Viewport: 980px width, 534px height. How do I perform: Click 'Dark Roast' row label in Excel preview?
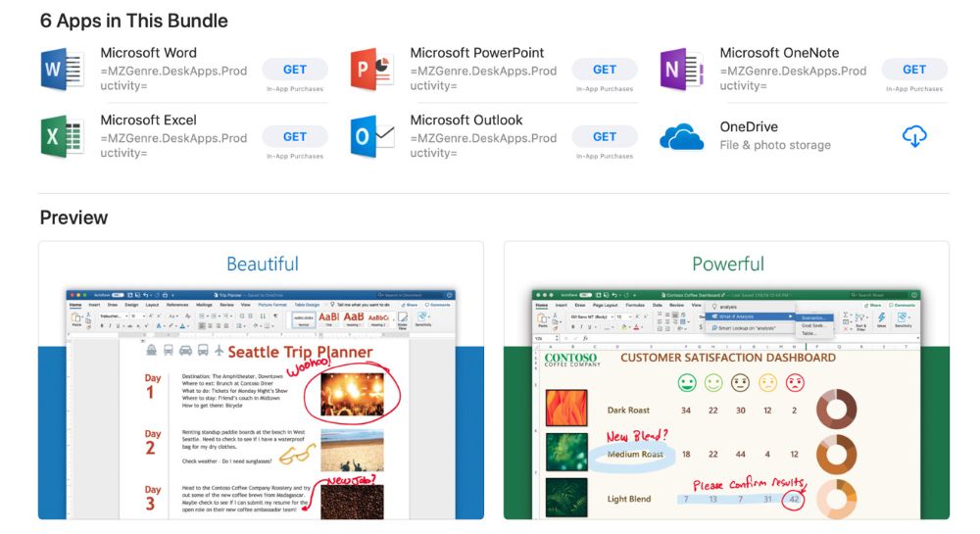click(x=628, y=411)
